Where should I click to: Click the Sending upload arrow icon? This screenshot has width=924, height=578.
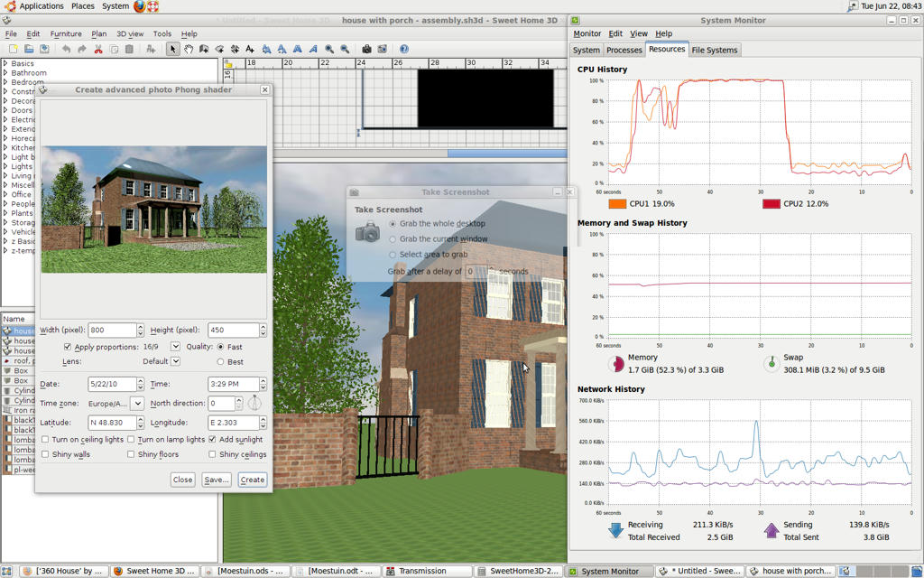click(x=772, y=529)
